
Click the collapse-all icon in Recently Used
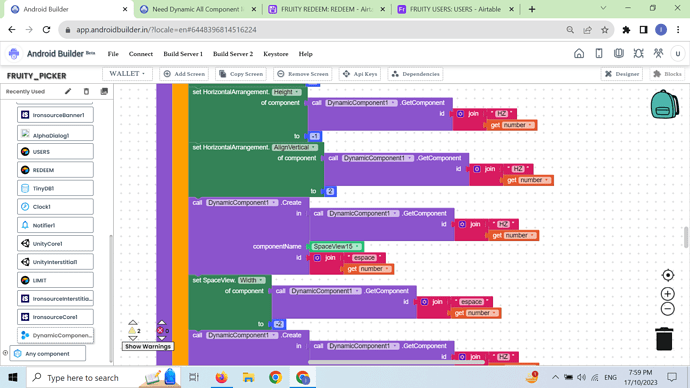(x=104, y=92)
